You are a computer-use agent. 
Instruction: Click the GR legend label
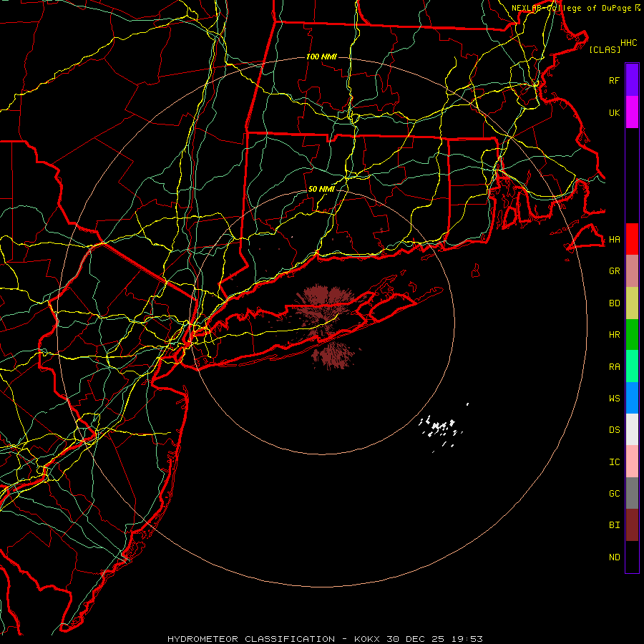614,271
